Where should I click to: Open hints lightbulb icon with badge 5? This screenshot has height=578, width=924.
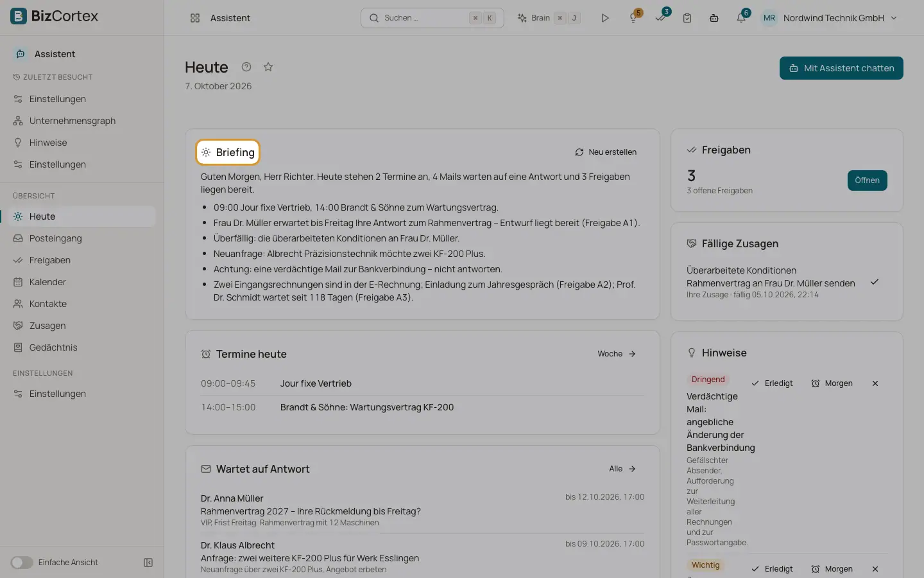point(633,18)
